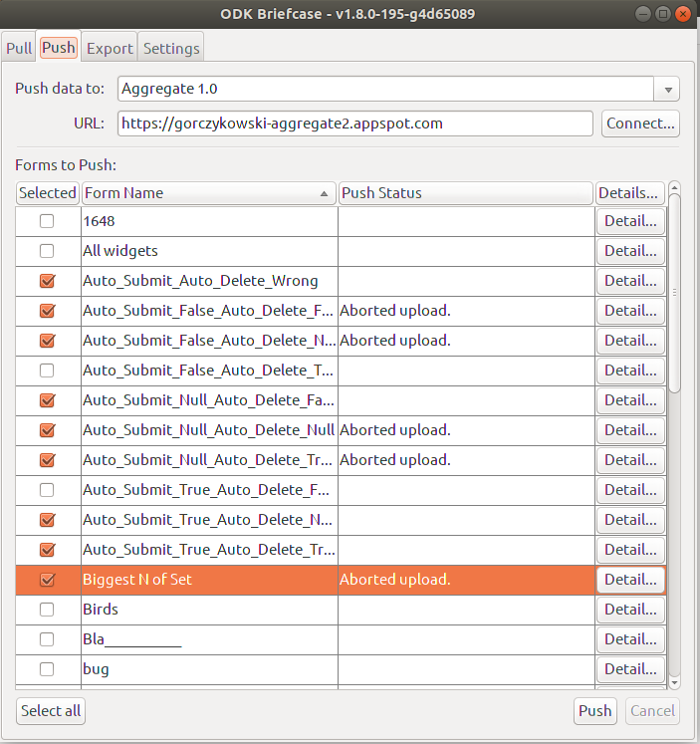Image resolution: width=700 pixels, height=744 pixels.
Task: Open Detail... for Biggest N of Set
Action: coord(630,580)
